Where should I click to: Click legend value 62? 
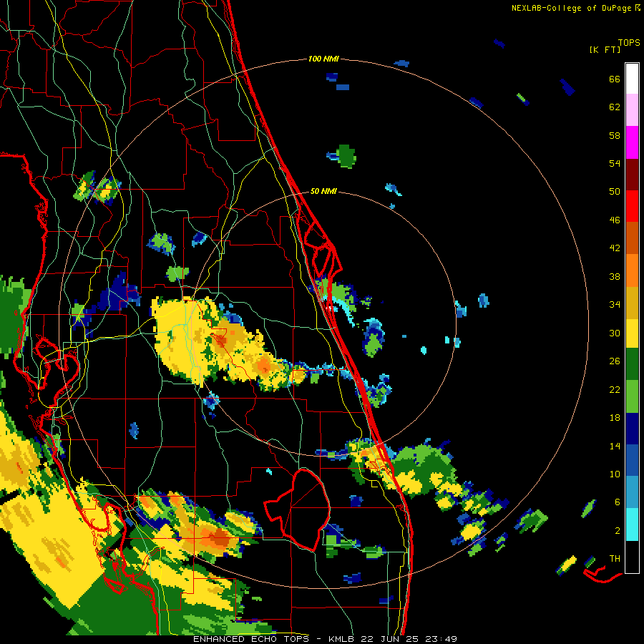click(x=615, y=107)
